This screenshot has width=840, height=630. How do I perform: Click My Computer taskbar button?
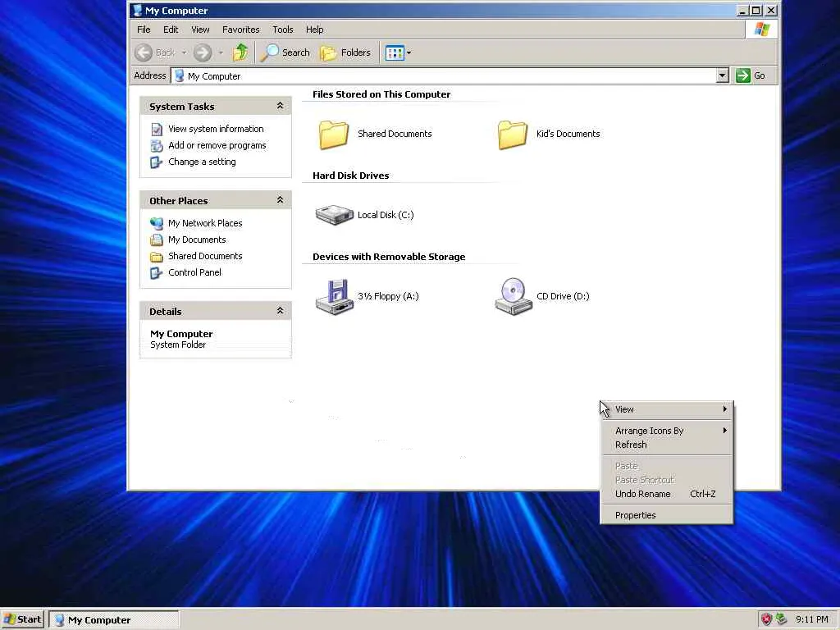pyautogui.click(x=114, y=620)
